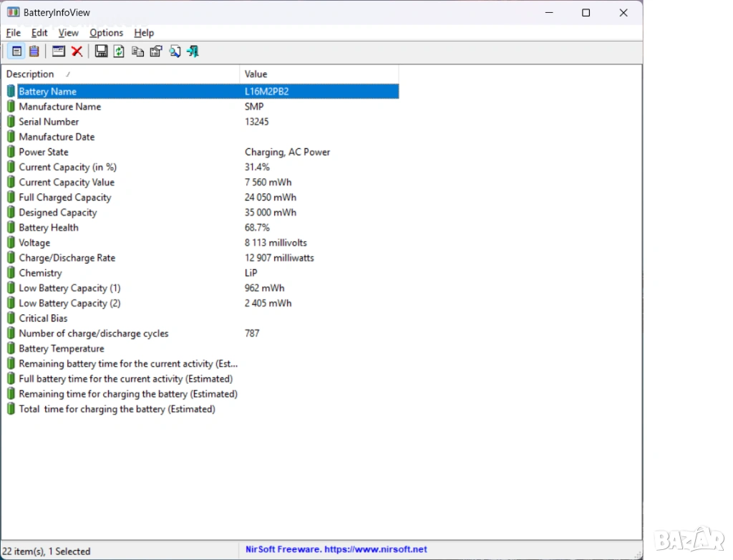Image resolution: width=733 pixels, height=560 pixels.
Task: Click the green Refresh icon
Action: (x=119, y=52)
